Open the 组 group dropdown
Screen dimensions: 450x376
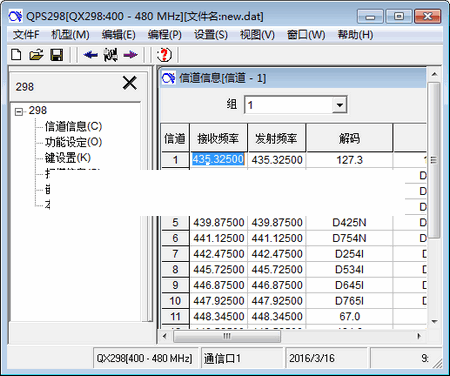tap(339, 105)
